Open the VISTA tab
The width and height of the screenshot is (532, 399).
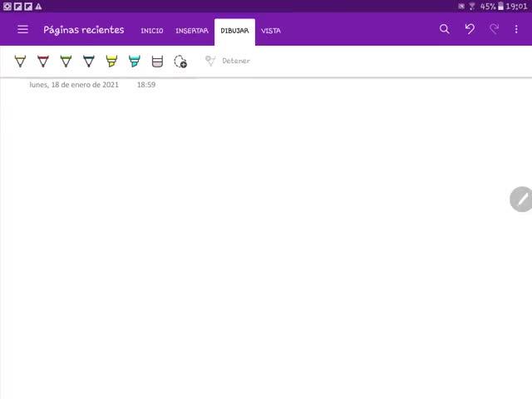[271, 31]
